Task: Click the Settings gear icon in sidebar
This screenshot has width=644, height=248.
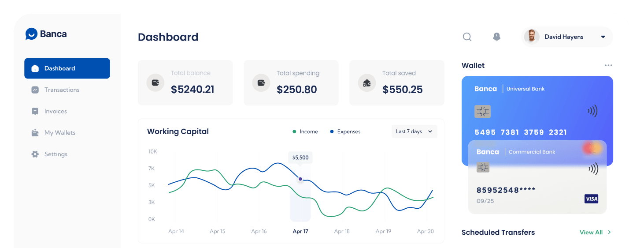Action: click(x=35, y=154)
